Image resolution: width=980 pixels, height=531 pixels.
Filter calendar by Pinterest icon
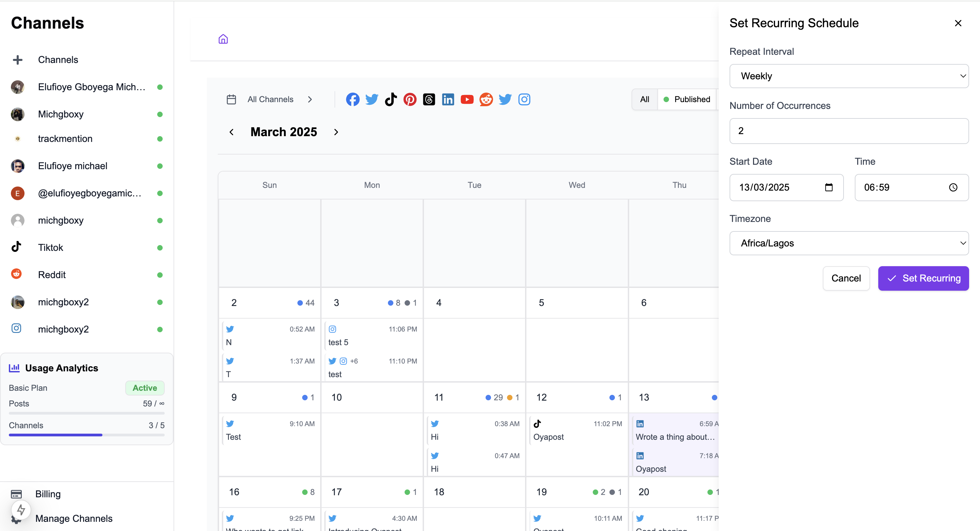tap(410, 99)
